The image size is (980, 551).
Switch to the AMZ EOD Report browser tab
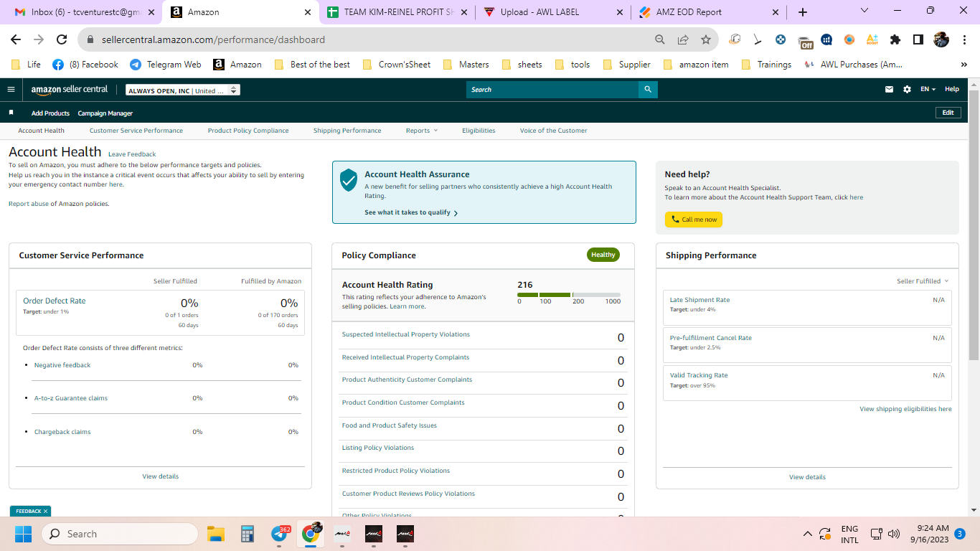[x=708, y=12]
